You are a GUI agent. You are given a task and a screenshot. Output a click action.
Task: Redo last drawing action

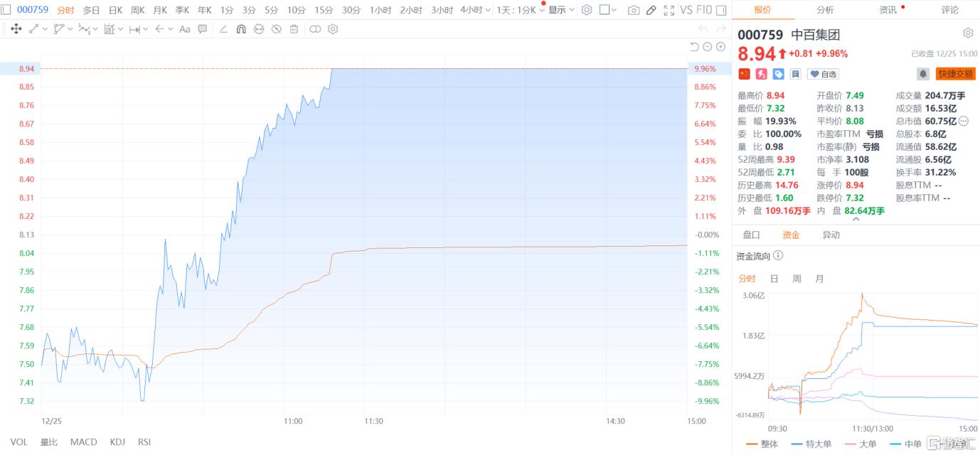point(721,29)
